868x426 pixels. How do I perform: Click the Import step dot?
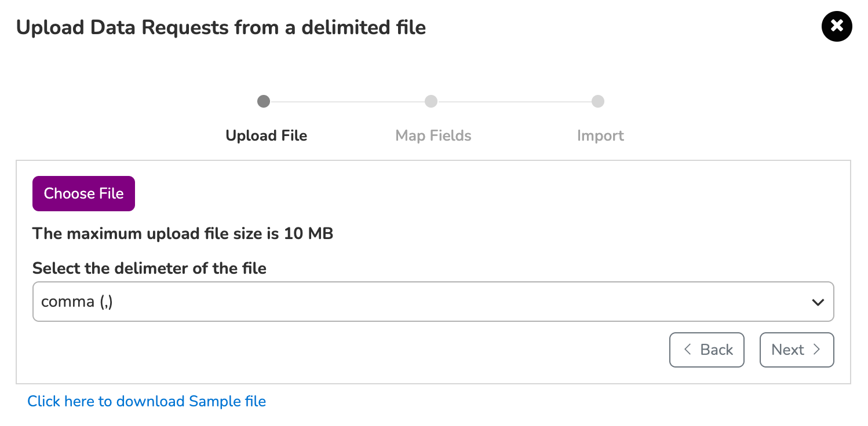(x=598, y=102)
